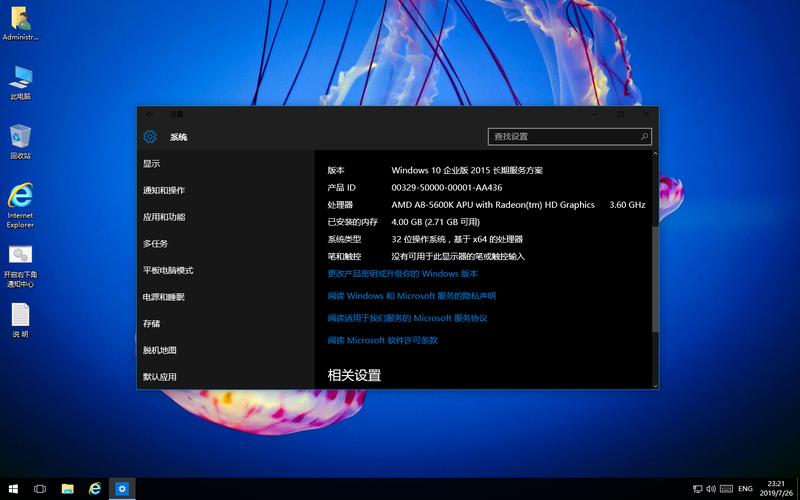Click the Settings app taskbar icon
800x500 pixels.
click(122, 489)
